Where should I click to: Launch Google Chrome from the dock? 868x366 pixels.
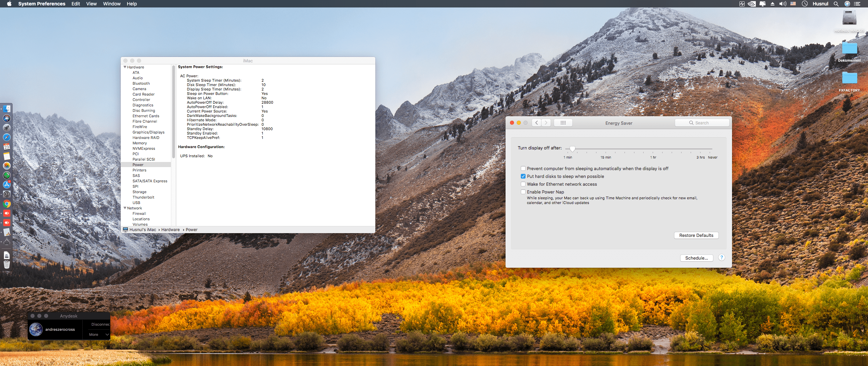[x=7, y=204]
